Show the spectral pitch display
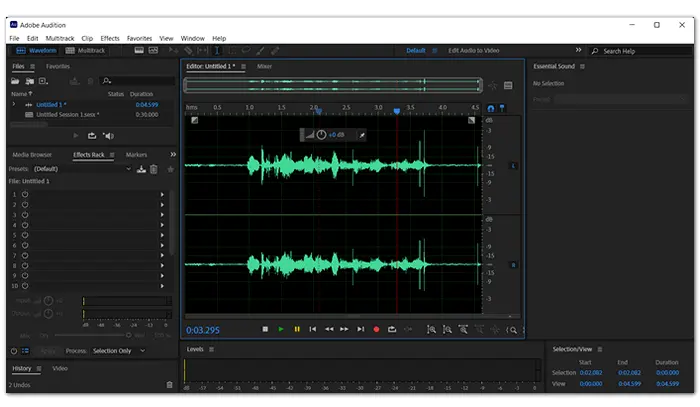The height and width of the screenshot is (407, 700). click(x=153, y=50)
